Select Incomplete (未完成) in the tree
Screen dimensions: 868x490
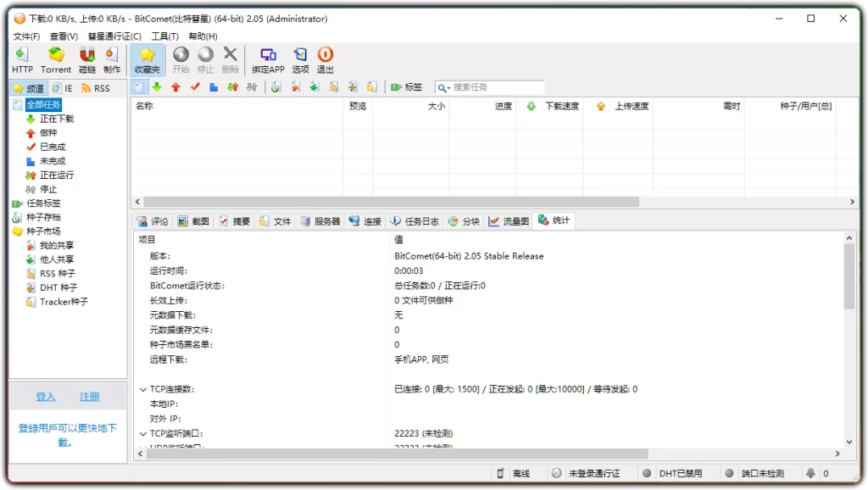(53, 161)
